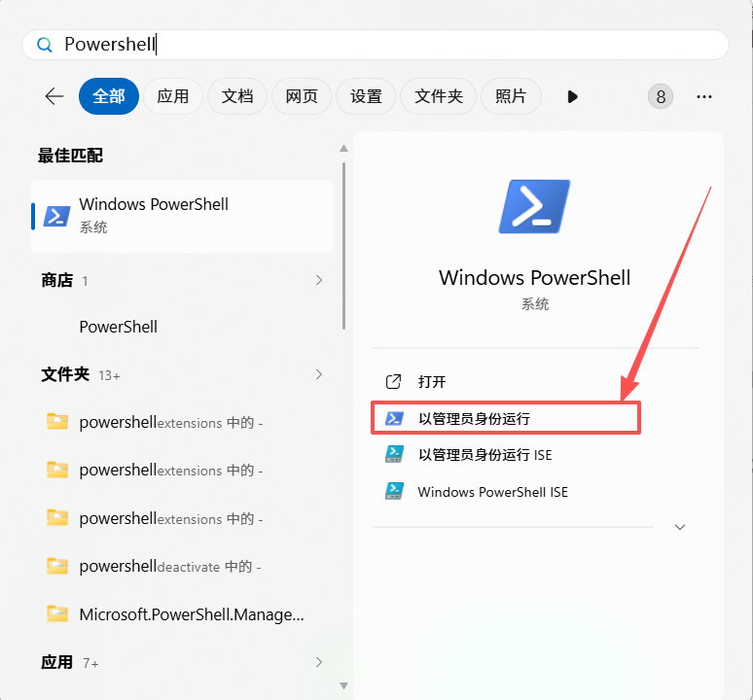The image size is (753, 700).
Task: Open the Microsoft.PowerShell.Manage... folder result
Action: [x=182, y=614]
